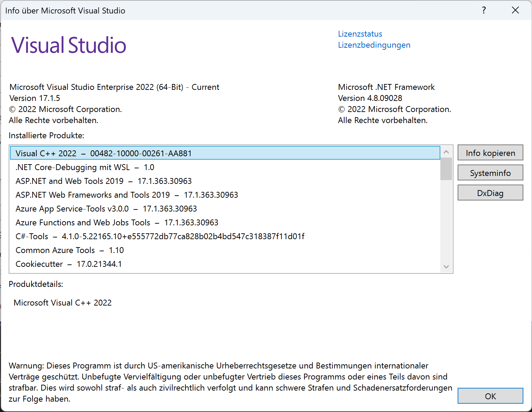Launch DxDiag diagnostics
532x412 pixels.
[x=490, y=193]
